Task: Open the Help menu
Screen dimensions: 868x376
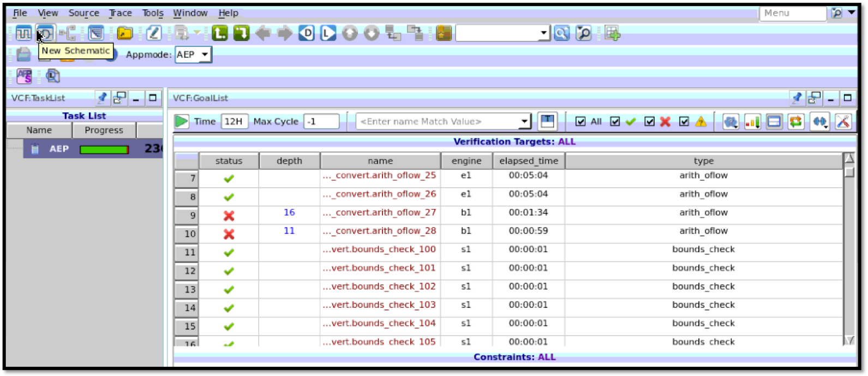Action: [228, 13]
